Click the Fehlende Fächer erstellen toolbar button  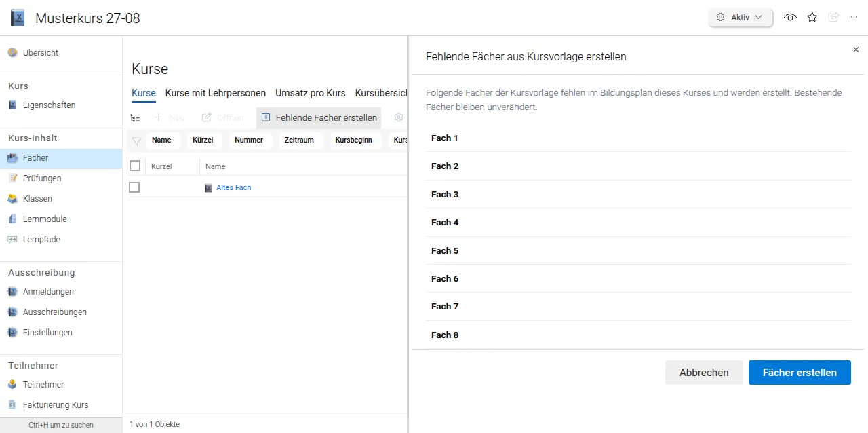click(x=319, y=117)
